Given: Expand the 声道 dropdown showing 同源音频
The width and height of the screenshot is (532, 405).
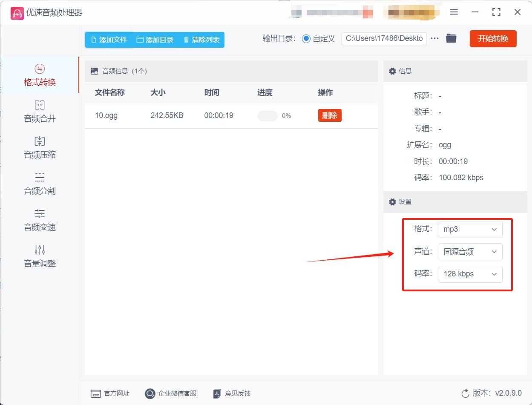Looking at the screenshot, I should 470,252.
